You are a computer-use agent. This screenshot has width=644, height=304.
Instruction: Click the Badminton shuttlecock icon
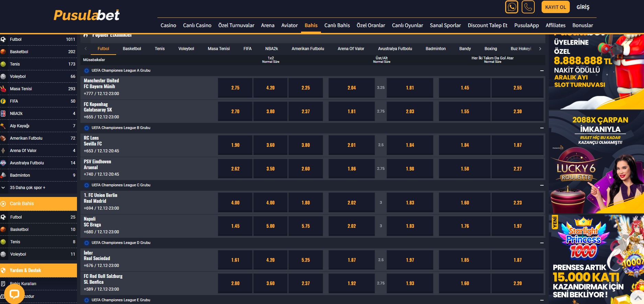coord(3,175)
